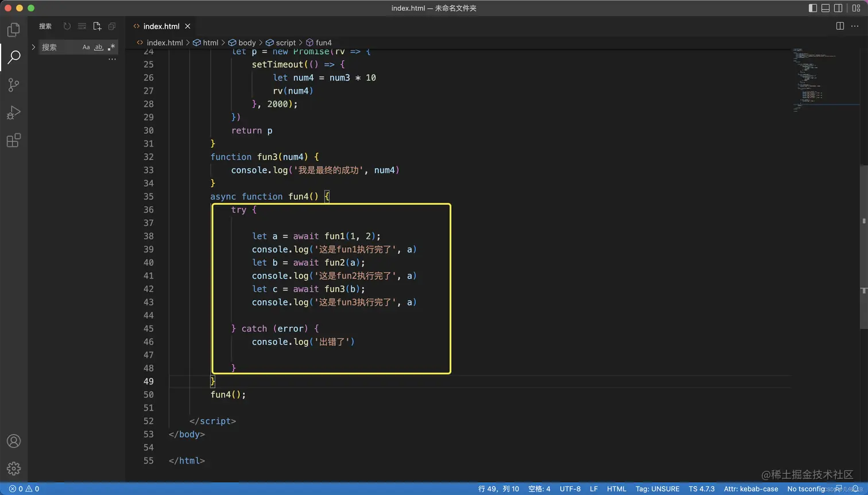Click the 'function fun3(num4) {' line
The height and width of the screenshot is (495, 868).
tap(265, 157)
